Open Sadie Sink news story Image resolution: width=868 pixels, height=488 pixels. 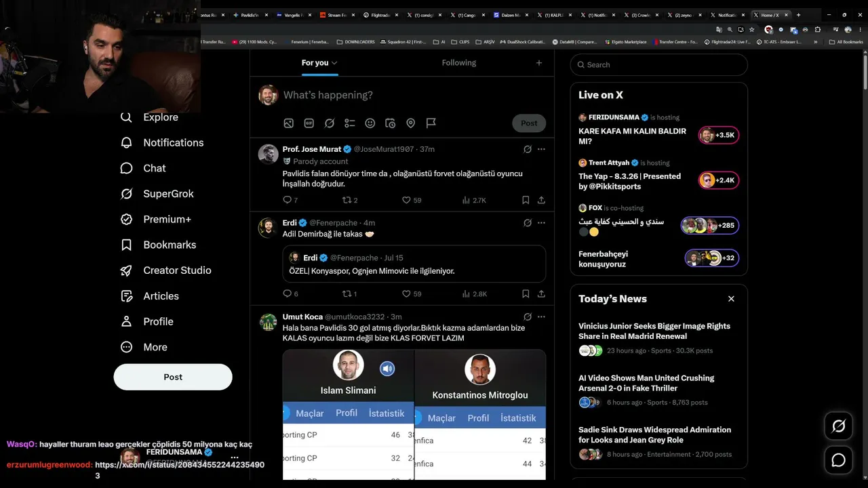click(x=658, y=442)
